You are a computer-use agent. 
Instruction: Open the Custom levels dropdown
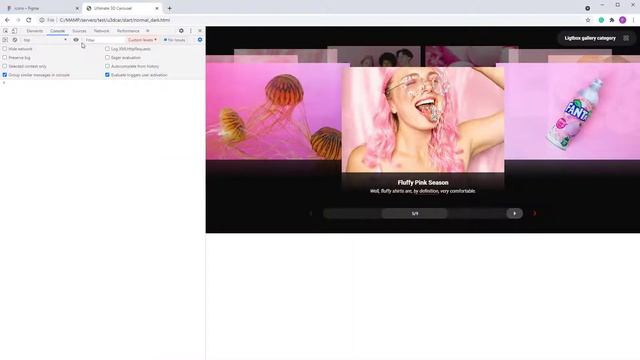[x=142, y=40]
